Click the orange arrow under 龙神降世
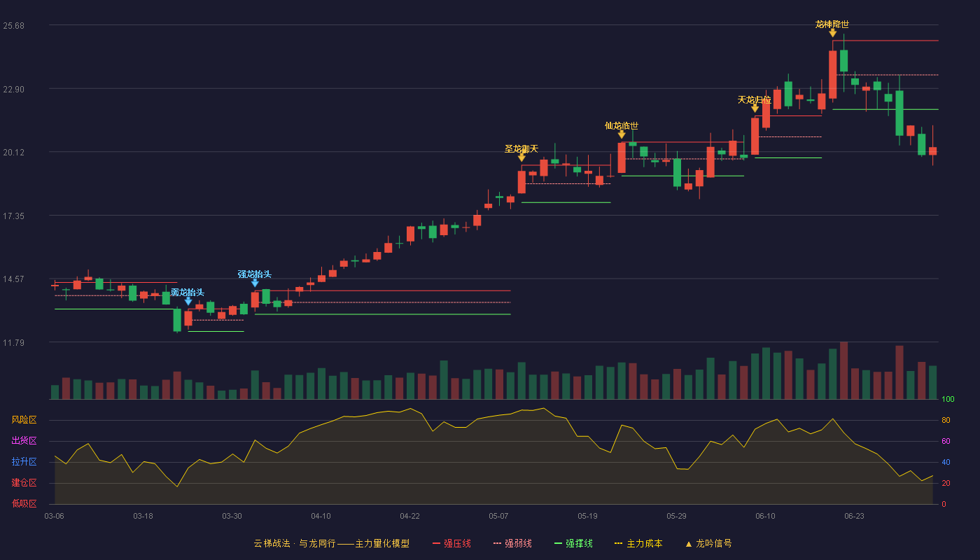The image size is (980, 560). pyautogui.click(x=832, y=33)
